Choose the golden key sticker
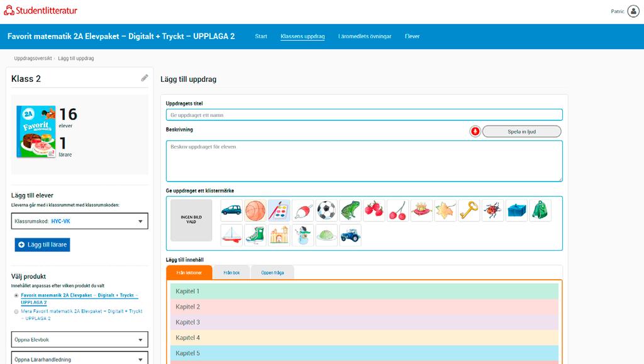 click(469, 211)
